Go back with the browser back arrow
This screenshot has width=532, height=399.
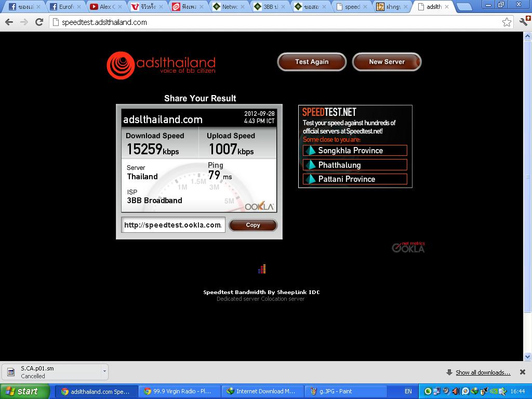click(x=9, y=22)
